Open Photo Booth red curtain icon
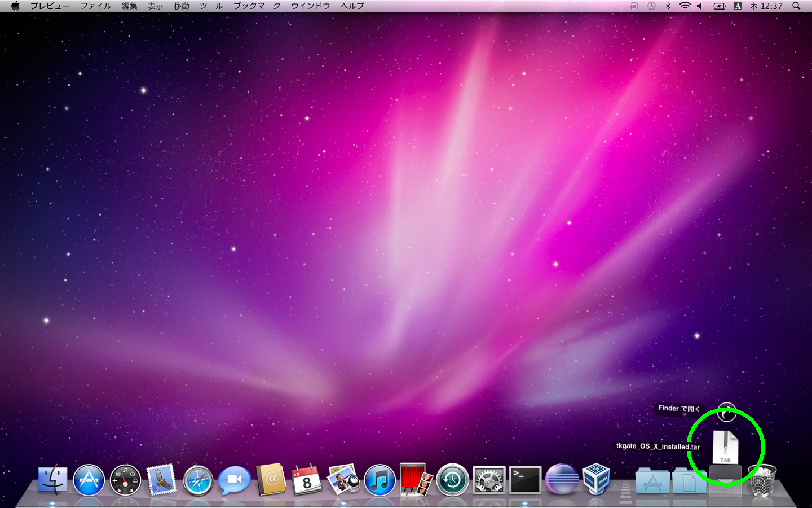Viewport: 812px width, 508px height. click(x=416, y=480)
